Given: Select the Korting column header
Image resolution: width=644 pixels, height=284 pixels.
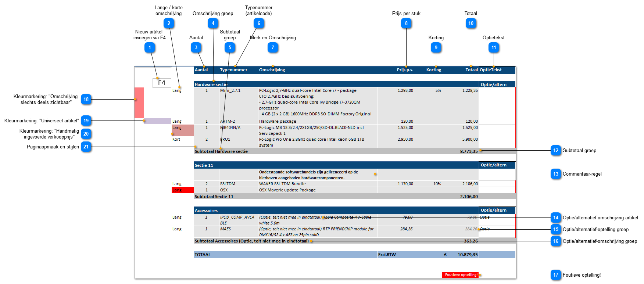Looking at the screenshot, I should point(434,70).
